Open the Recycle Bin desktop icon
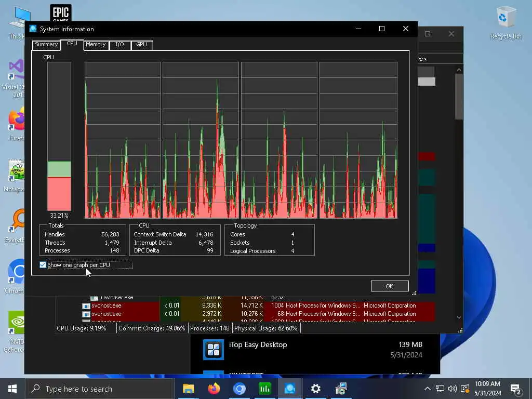The image size is (532, 399). [506, 23]
